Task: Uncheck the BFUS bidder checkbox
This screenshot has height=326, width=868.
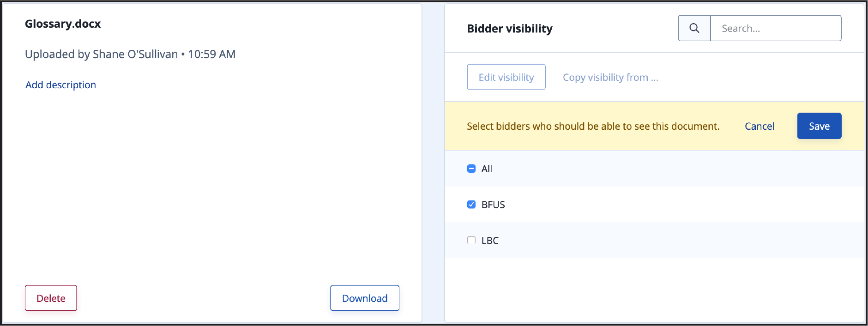Action: coord(471,205)
